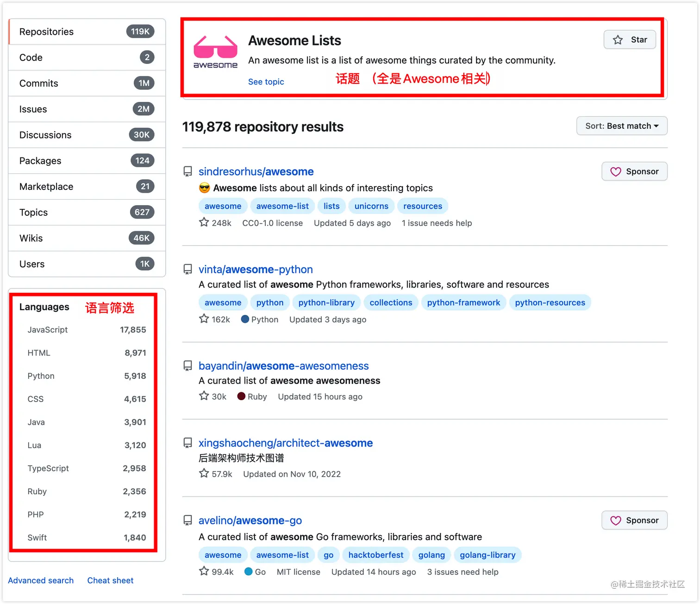Click the 99.4k stars count of awesome-go
Image resolution: width=700 pixels, height=604 pixels.
click(216, 572)
